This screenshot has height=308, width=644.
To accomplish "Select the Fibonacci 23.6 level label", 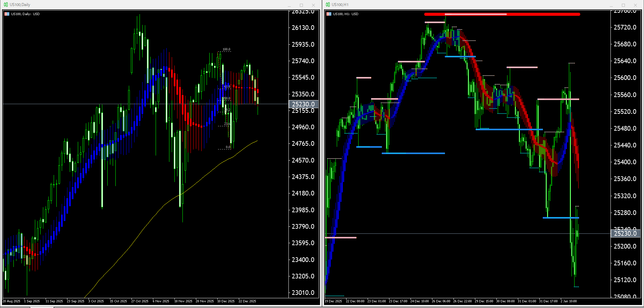I will click(227, 124).
